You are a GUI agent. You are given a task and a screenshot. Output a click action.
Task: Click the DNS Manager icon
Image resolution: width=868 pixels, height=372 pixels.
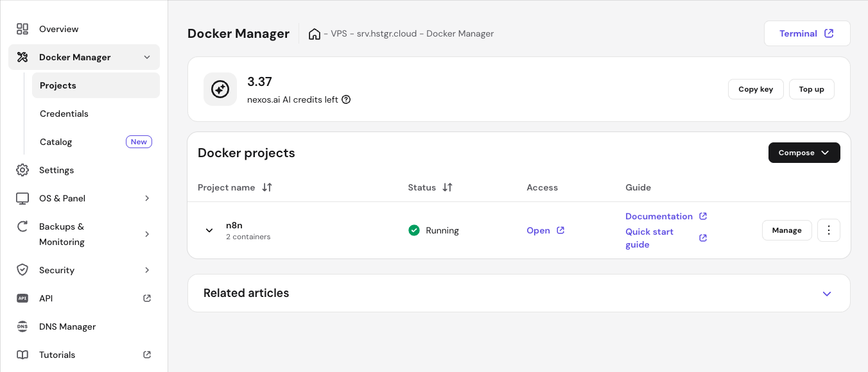[22, 326]
